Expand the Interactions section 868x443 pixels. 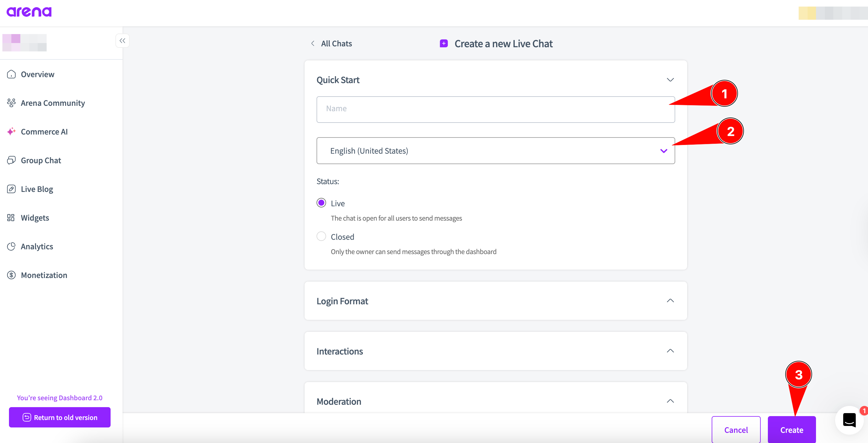click(x=670, y=351)
